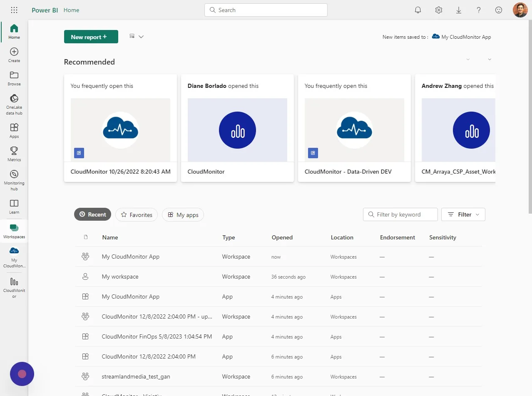This screenshot has height=396, width=532.
Task: Switch to the Recent tab
Action: click(92, 214)
